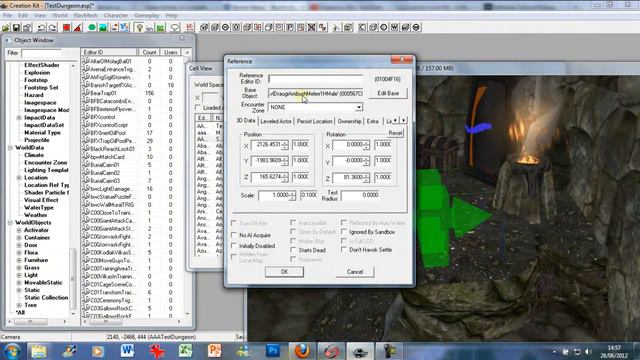This screenshot has height=360, width=640.
Task: Click the Test Radius input field
Action: [361, 196]
